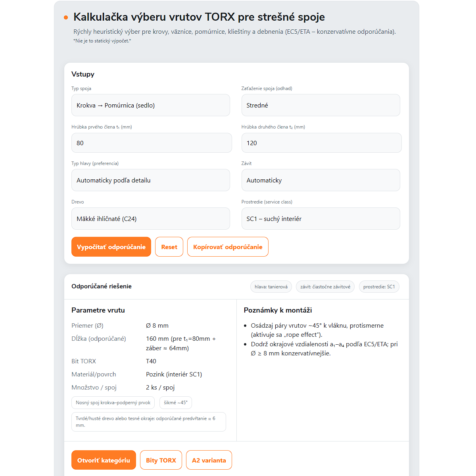
Task: Open the "Otvoriť kategóriu" action
Action: tap(104, 460)
